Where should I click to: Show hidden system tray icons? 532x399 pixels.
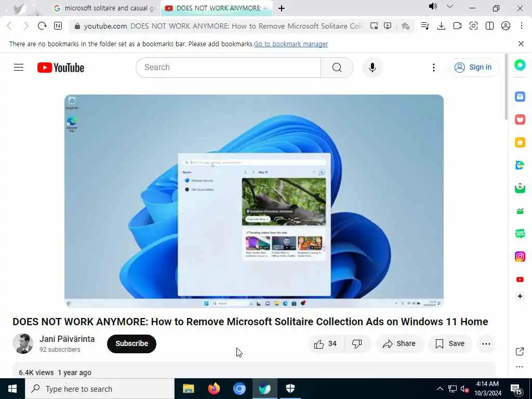[x=440, y=389]
